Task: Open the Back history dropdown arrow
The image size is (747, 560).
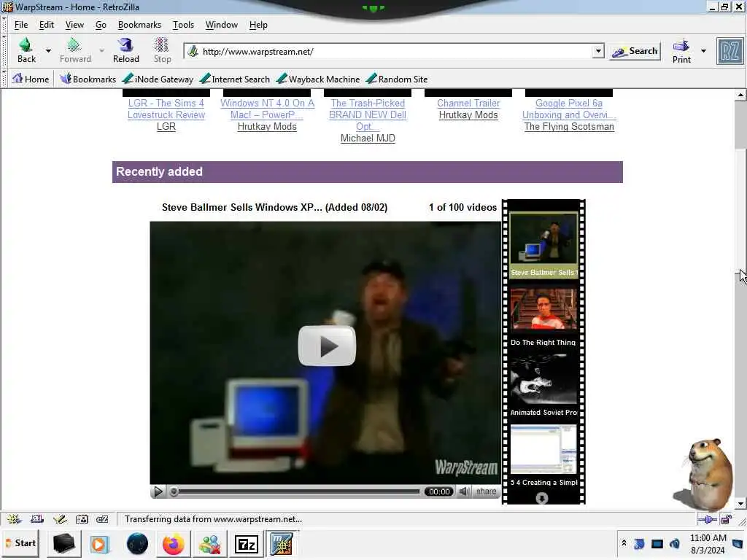Action: click(48, 50)
